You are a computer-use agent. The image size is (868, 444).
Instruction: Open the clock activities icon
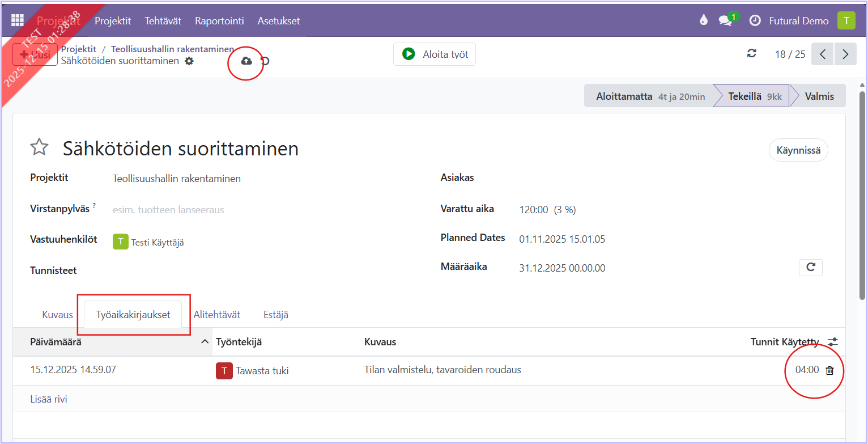pos(755,21)
